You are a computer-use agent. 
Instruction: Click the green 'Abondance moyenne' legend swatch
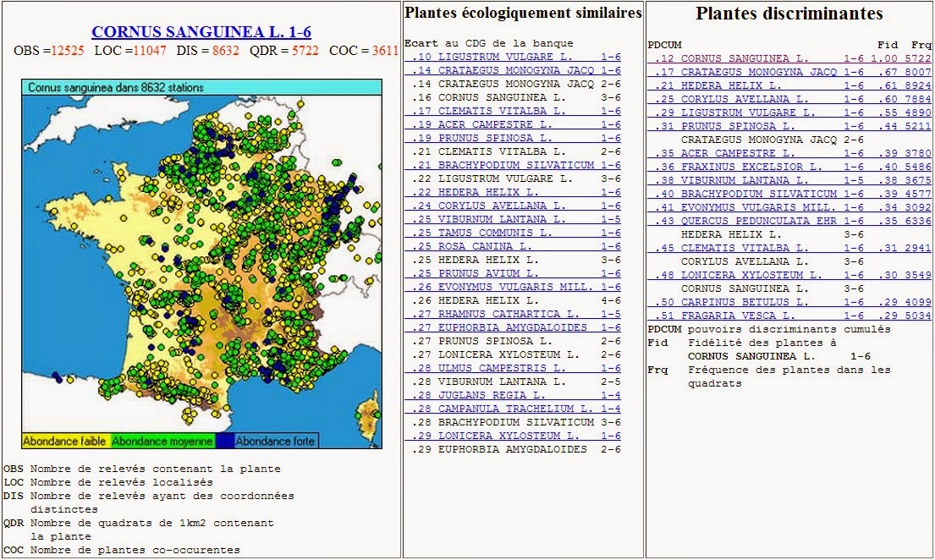pos(162,442)
